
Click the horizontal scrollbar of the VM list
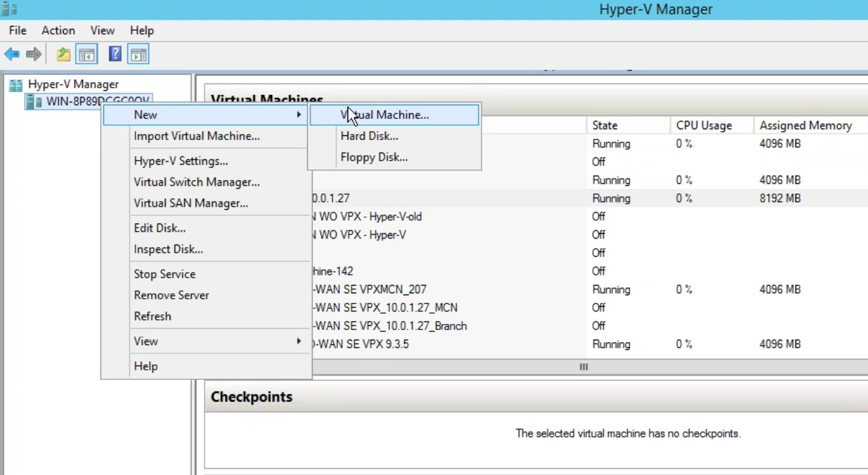583,367
